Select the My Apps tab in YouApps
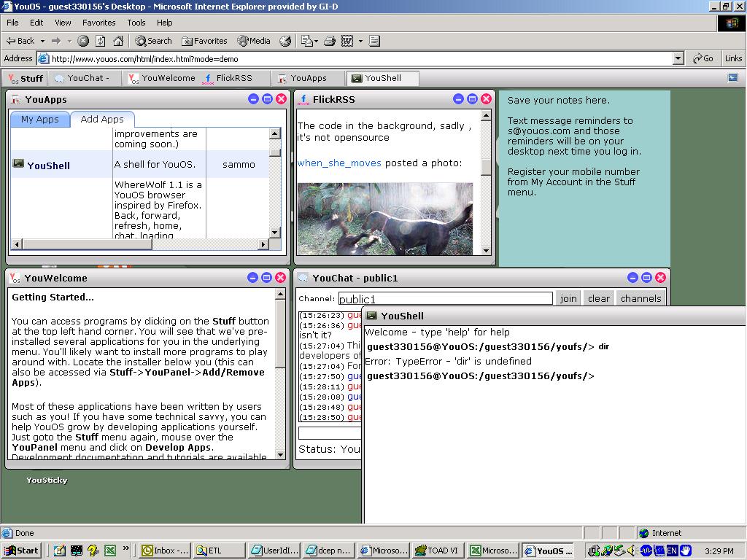The height and width of the screenshot is (560, 747). 40,119
